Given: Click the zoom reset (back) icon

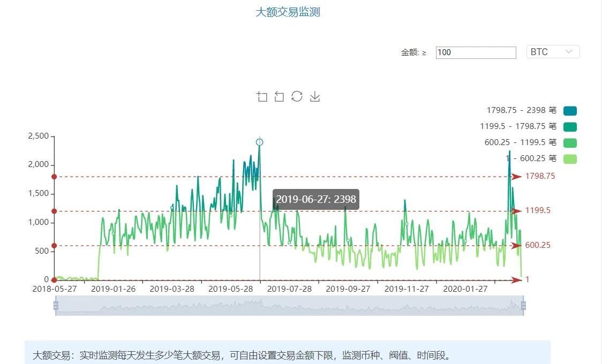Looking at the screenshot, I should tap(279, 96).
